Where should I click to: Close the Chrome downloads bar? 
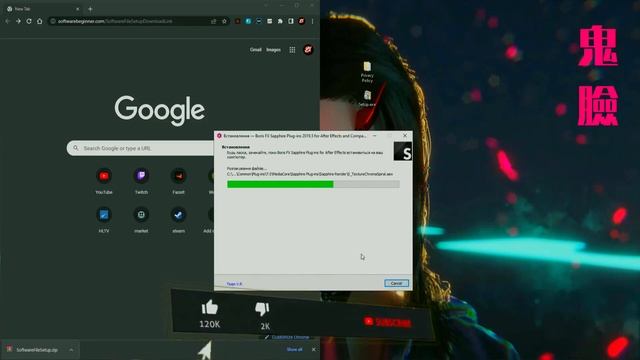pyautogui.click(x=313, y=349)
